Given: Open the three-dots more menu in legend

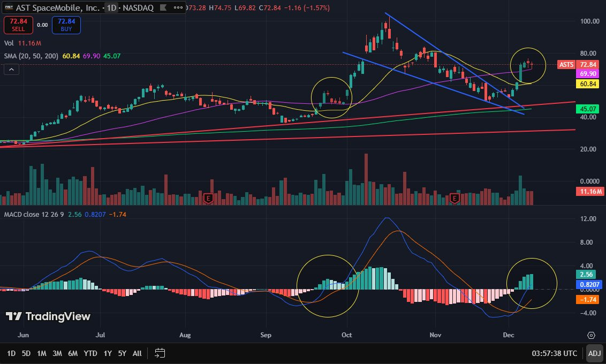Looking at the screenshot, I should click(178, 7).
